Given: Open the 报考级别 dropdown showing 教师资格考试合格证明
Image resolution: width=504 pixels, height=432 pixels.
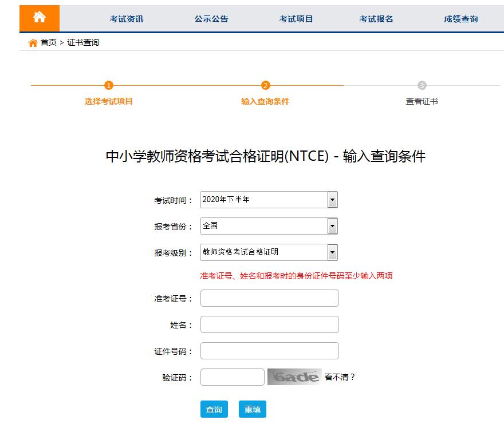Looking at the screenshot, I should [332, 252].
